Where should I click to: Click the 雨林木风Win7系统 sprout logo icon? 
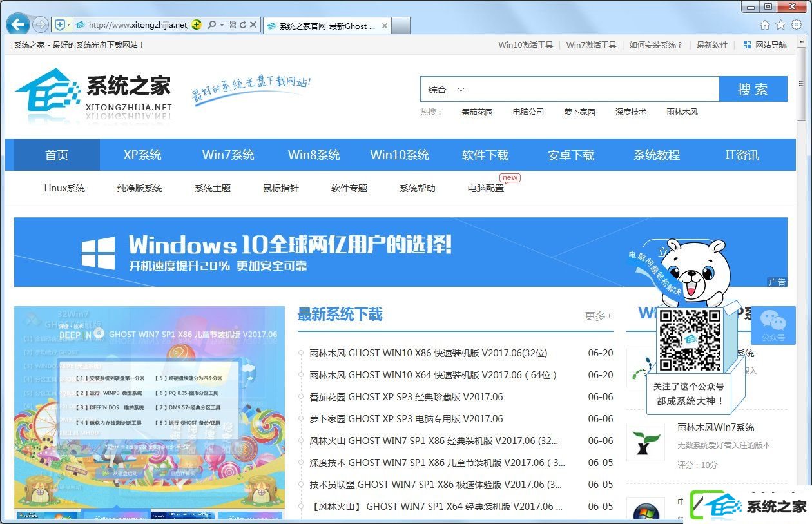(x=645, y=442)
